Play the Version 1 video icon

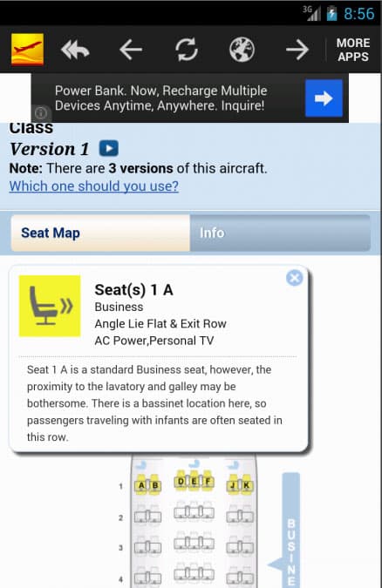click(x=109, y=148)
